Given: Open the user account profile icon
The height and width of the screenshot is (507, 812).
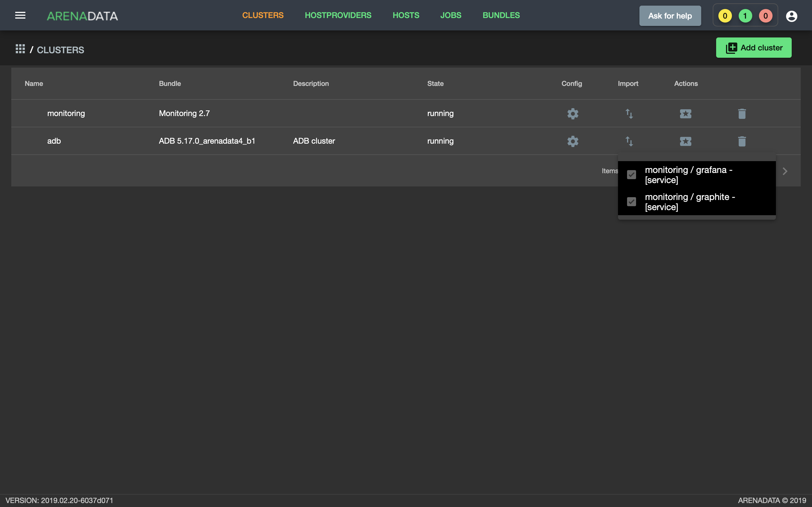Looking at the screenshot, I should click(x=791, y=16).
